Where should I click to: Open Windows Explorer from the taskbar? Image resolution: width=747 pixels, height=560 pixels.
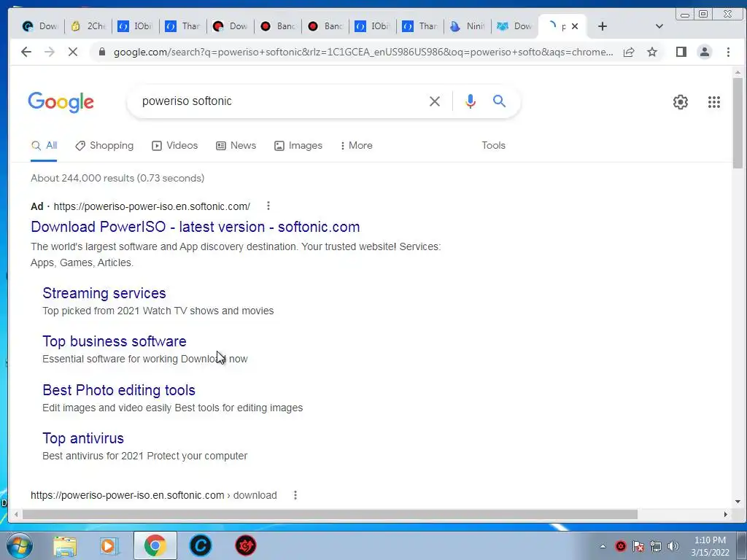click(65, 545)
